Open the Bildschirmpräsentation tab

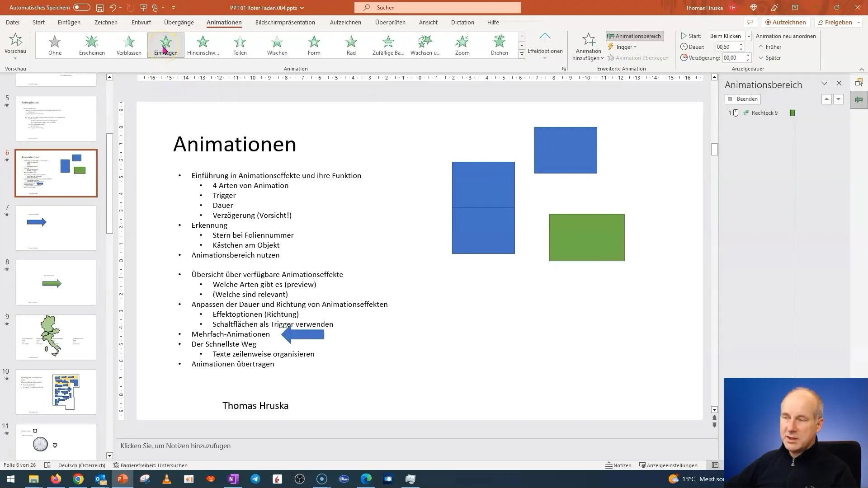pyautogui.click(x=285, y=22)
